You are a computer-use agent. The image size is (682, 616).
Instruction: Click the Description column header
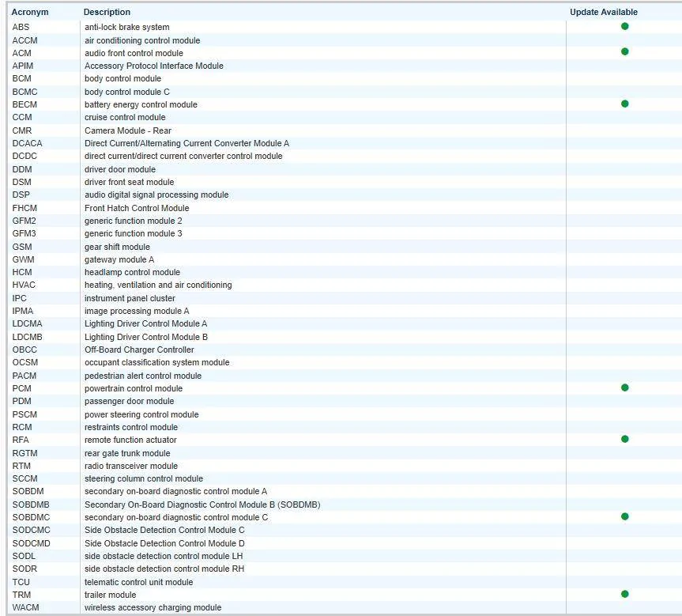pyautogui.click(x=107, y=12)
